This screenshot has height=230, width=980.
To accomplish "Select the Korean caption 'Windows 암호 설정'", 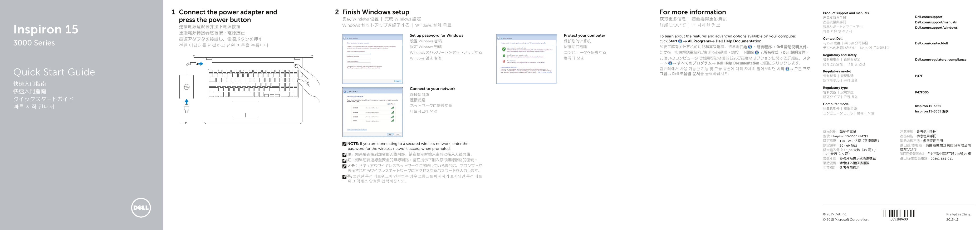I will click(x=426, y=58).
